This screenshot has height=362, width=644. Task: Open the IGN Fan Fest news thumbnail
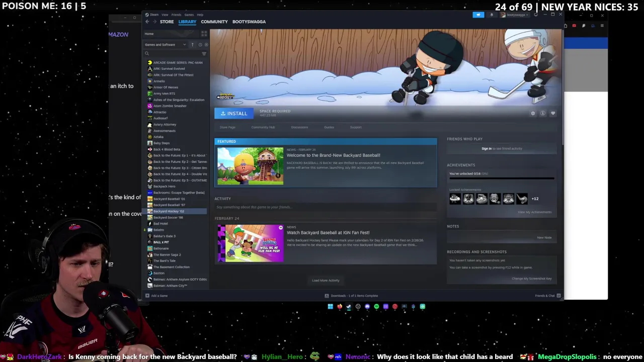coord(251,243)
